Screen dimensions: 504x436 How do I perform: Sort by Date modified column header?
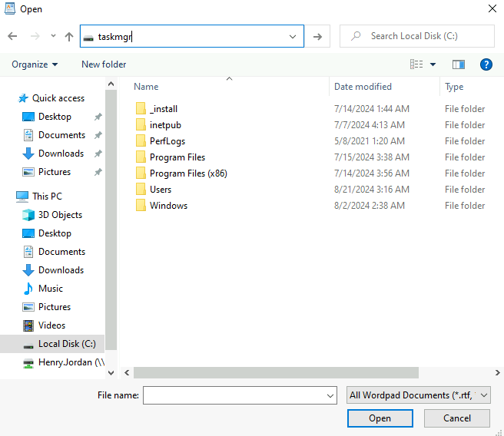coord(363,87)
